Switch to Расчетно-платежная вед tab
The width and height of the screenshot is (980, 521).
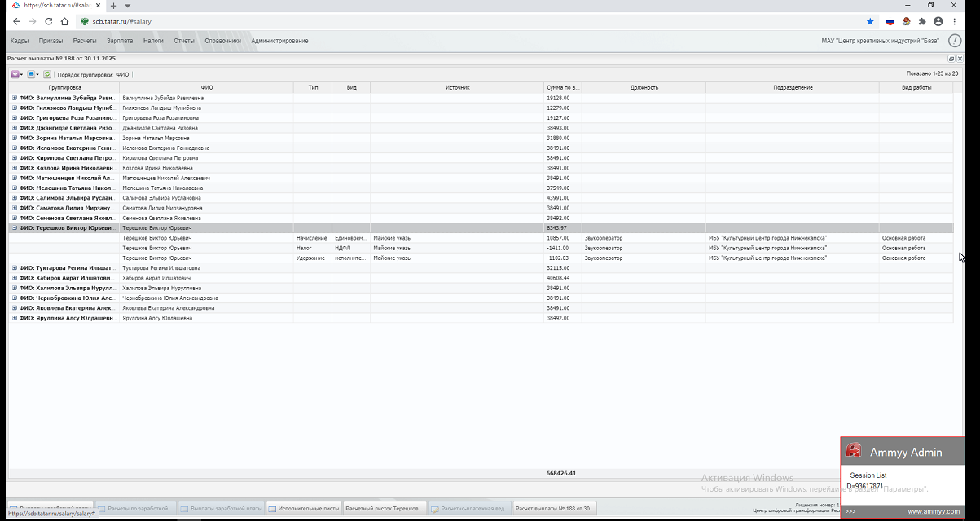point(470,508)
